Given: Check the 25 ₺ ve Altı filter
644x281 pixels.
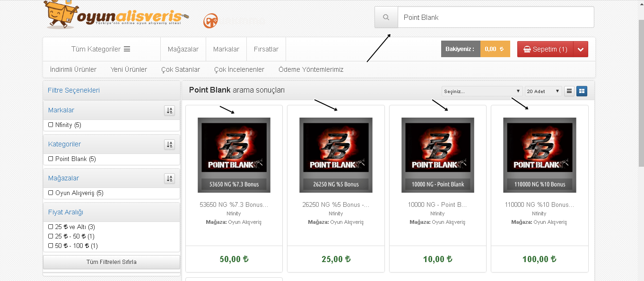Looking at the screenshot, I should [x=51, y=227].
